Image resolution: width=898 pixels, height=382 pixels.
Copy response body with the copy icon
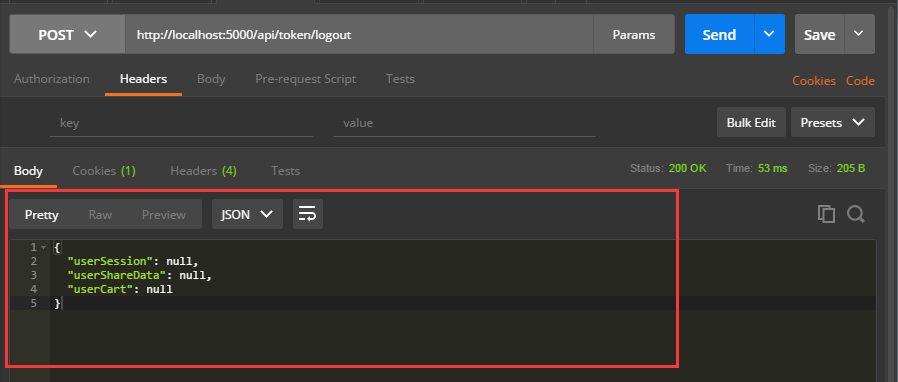[826, 214]
